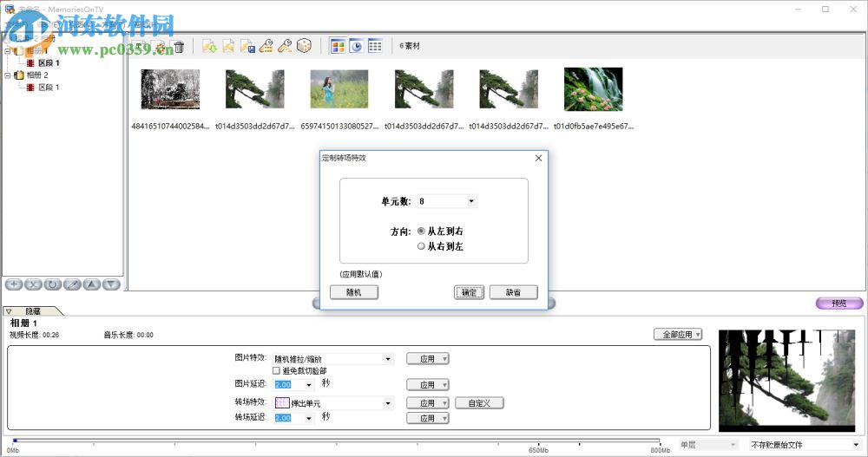868x457 pixels.
Task: Click the round pencil edit button
Action: (73, 284)
